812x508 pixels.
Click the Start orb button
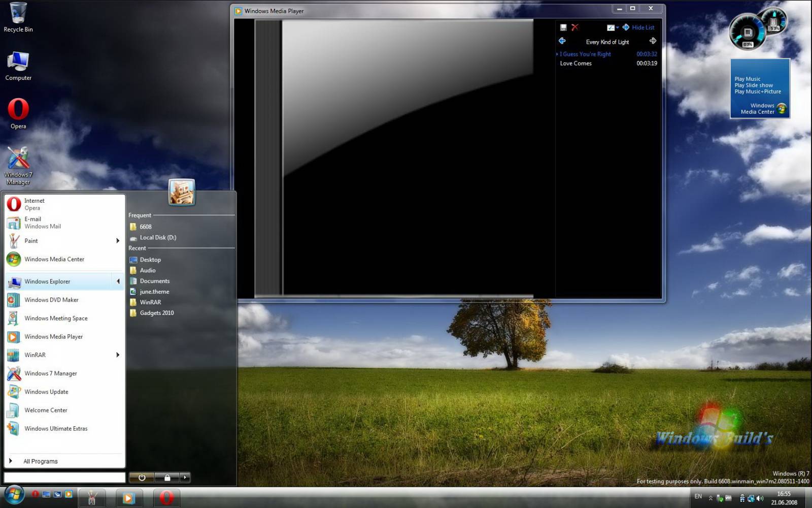(14, 495)
